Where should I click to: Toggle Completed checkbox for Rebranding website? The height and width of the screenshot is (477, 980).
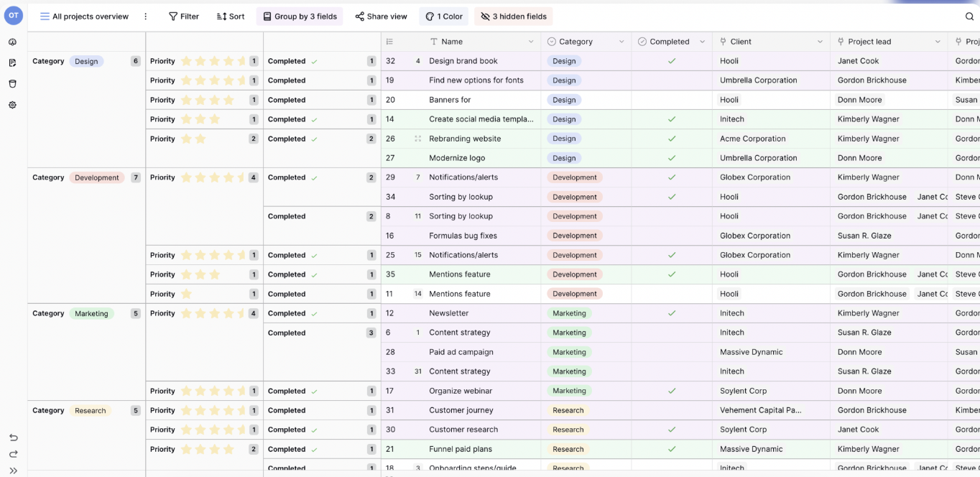click(672, 139)
